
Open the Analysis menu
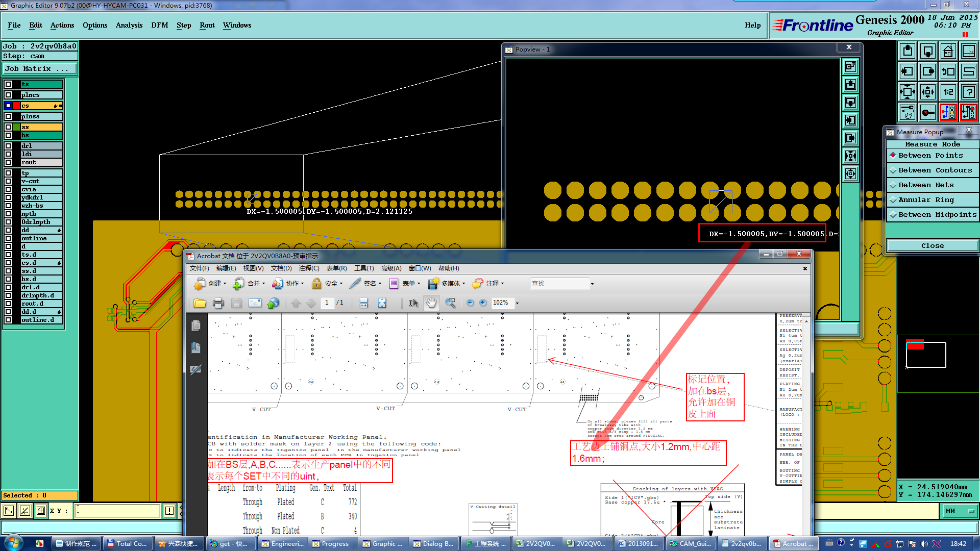[129, 25]
